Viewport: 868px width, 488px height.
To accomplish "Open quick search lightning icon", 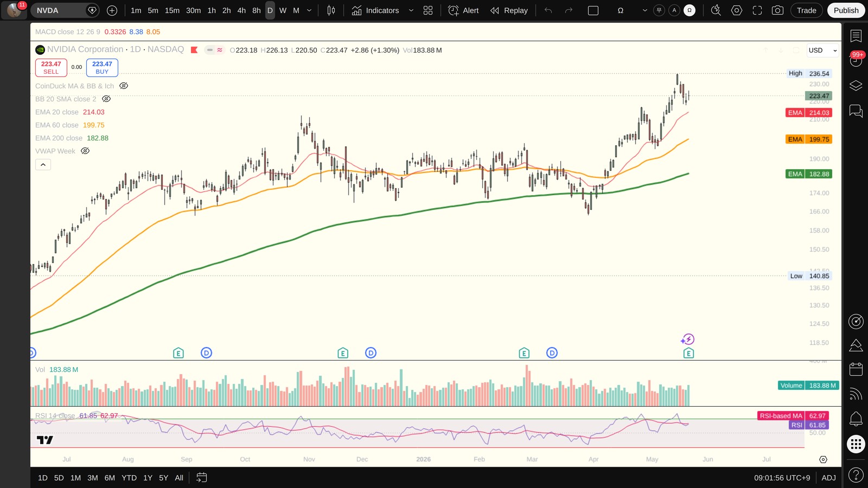I will pos(716,10).
